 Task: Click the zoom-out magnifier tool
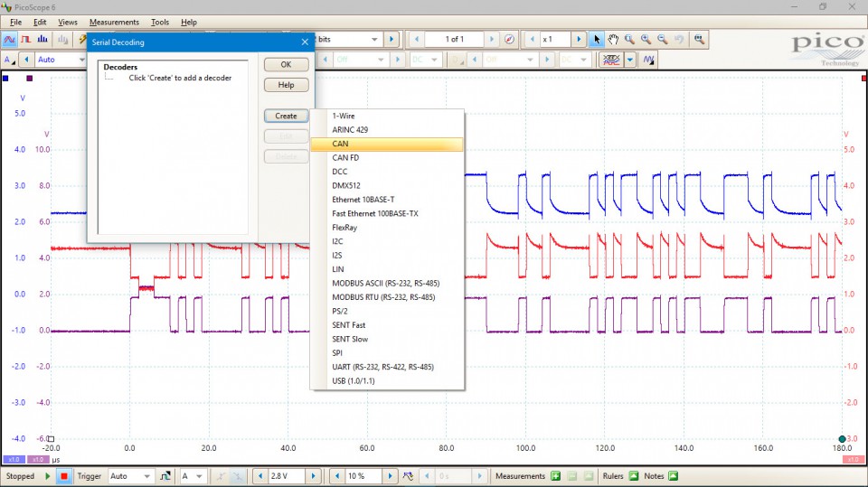coord(663,40)
